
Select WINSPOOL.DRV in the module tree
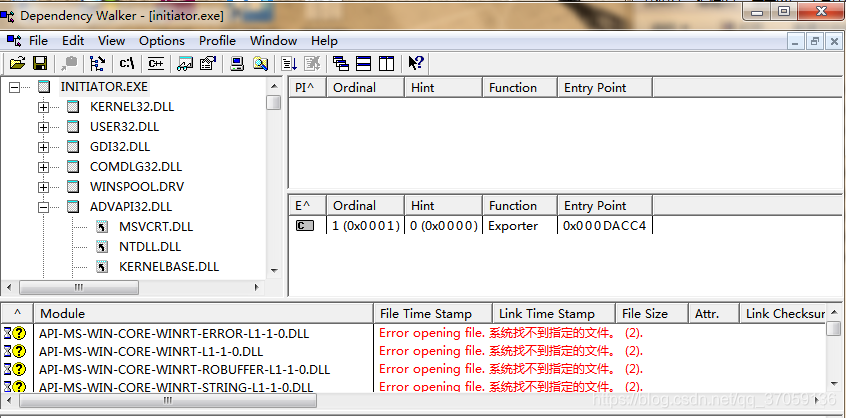pyautogui.click(x=137, y=187)
